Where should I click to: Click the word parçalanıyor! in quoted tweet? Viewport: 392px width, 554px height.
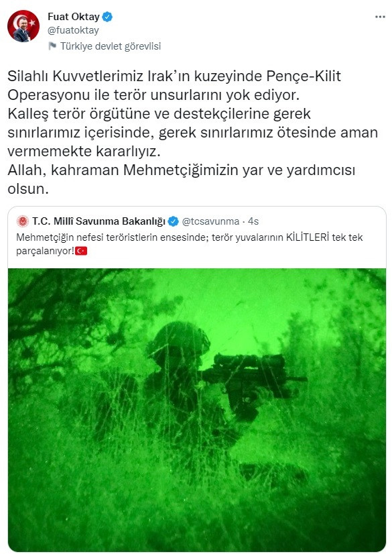point(45,252)
